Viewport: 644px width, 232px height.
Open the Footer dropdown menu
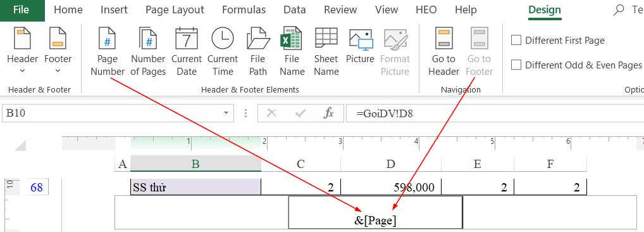point(58,51)
